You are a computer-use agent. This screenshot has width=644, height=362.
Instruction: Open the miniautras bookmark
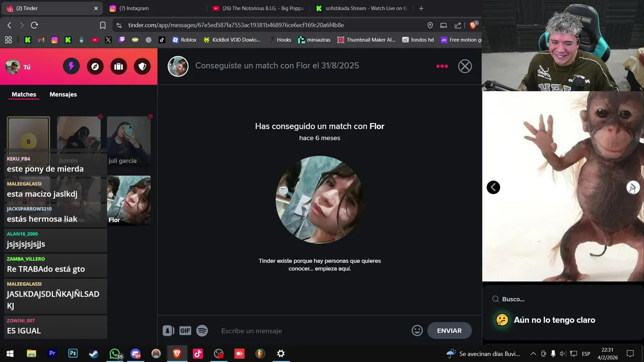pyautogui.click(x=314, y=40)
